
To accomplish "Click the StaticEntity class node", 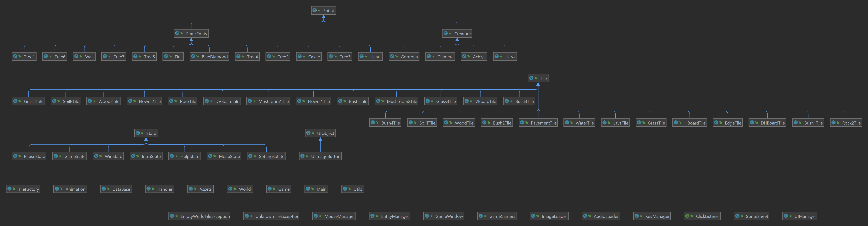I will coord(191,33).
